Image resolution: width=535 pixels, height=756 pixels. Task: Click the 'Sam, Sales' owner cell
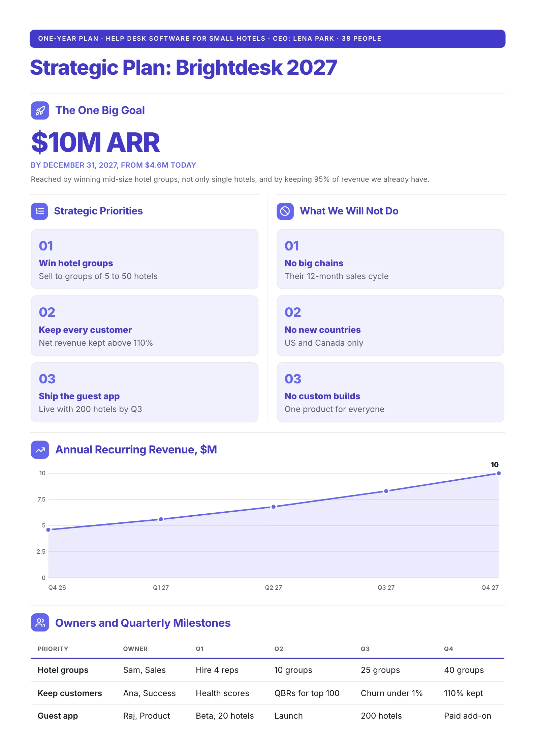pos(145,670)
